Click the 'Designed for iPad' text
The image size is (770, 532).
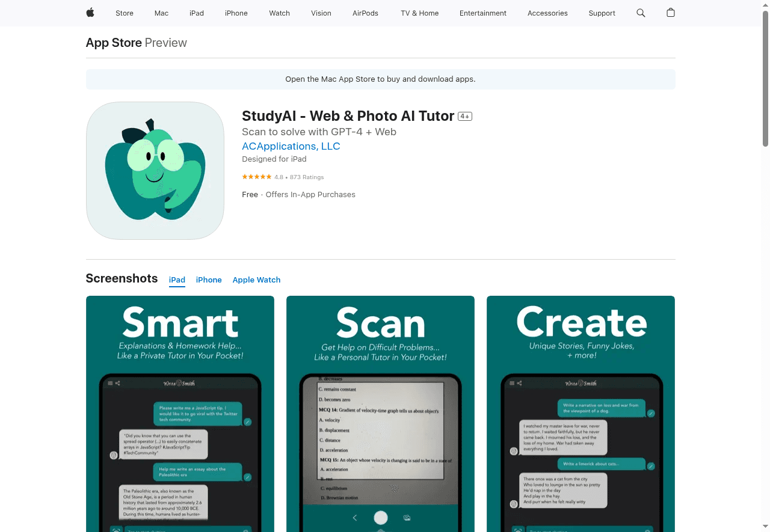274,159
